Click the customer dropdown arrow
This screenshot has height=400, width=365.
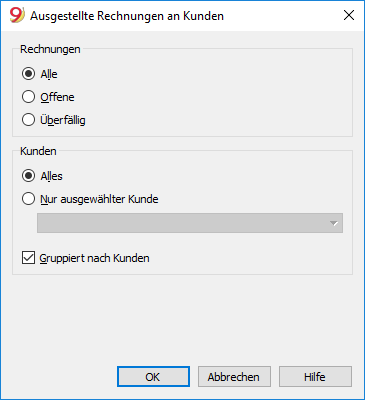click(334, 223)
